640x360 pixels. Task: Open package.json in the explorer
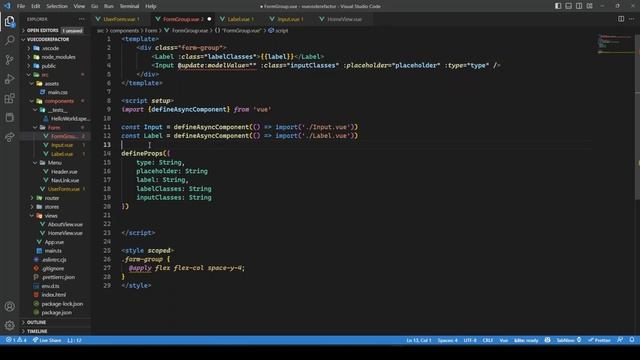point(55,312)
